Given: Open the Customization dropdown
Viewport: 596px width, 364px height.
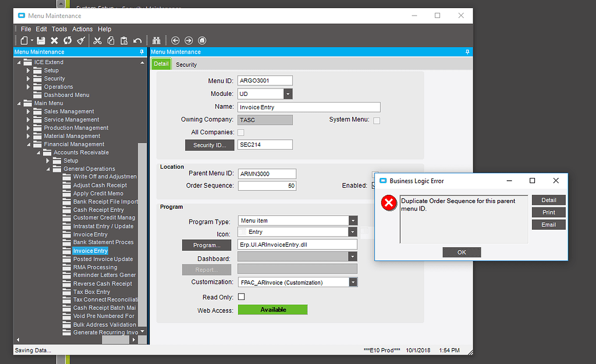Looking at the screenshot, I should pyautogui.click(x=352, y=281).
